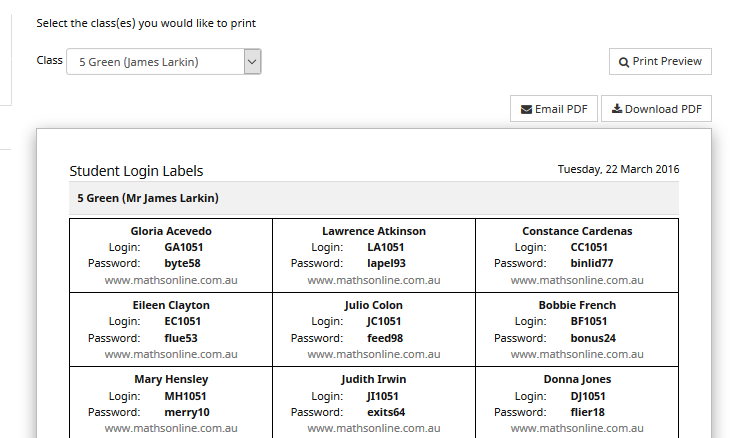Click Bobbie French's password bonus24
The height and width of the screenshot is (438, 740).
[x=593, y=338]
